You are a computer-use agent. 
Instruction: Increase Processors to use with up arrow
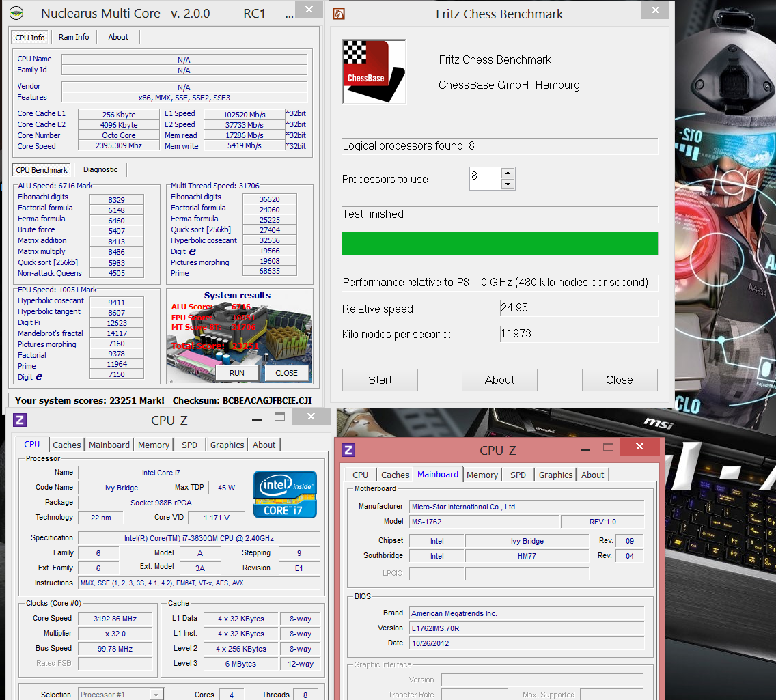pyautogui.click(x=508, y=173)
